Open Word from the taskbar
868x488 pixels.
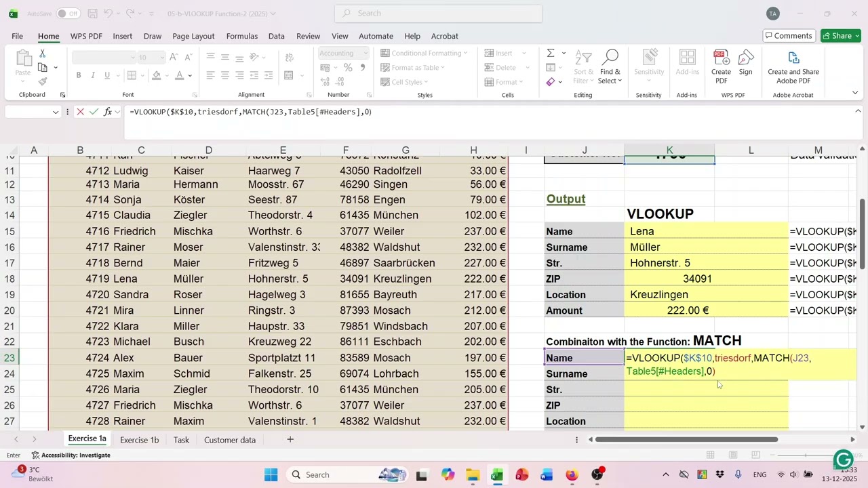[x=547, y=474]
